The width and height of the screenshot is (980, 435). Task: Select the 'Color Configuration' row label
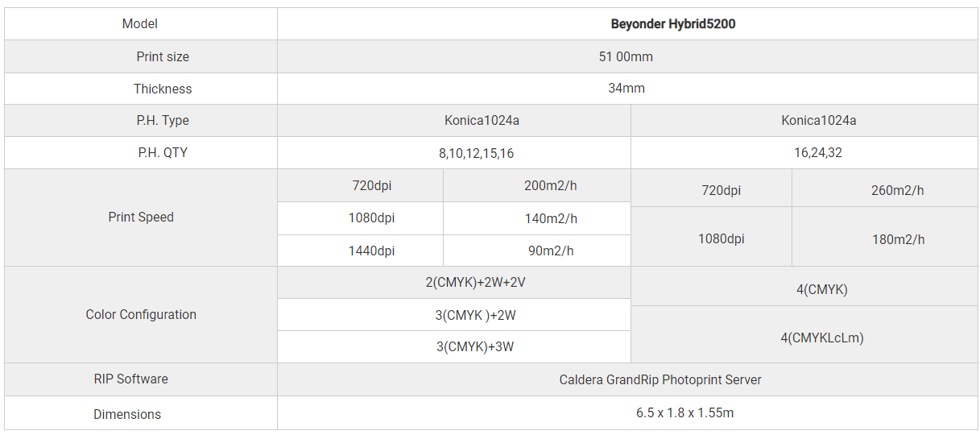point(140,315)
